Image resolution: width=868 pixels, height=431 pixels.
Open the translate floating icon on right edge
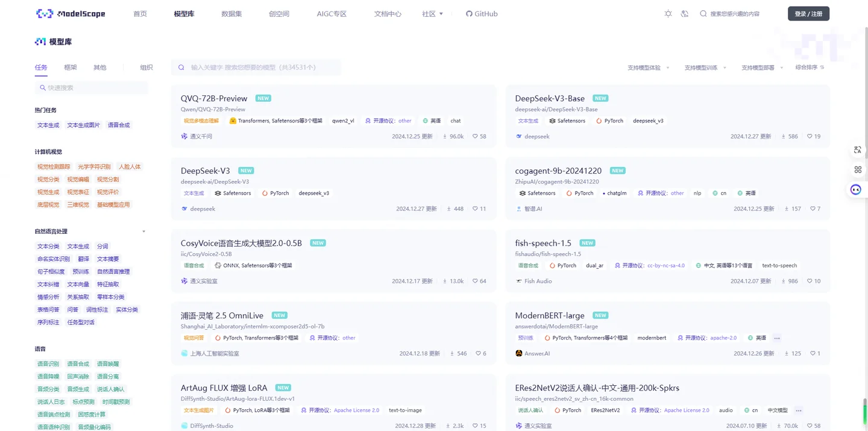click(858, 149)
